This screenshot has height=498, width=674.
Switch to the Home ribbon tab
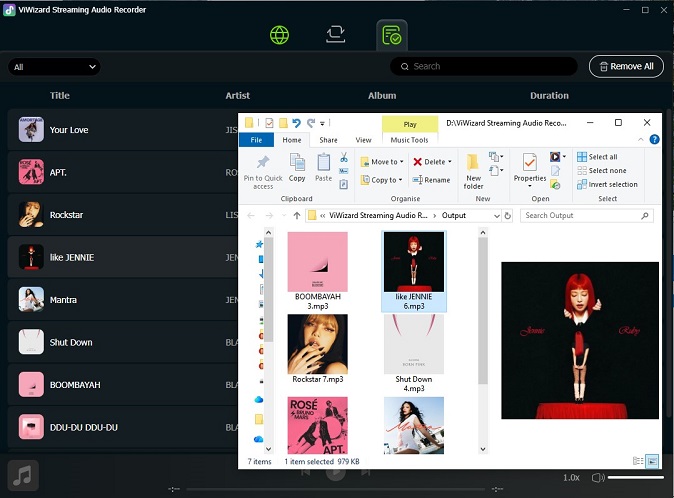(x=292, y=140)
